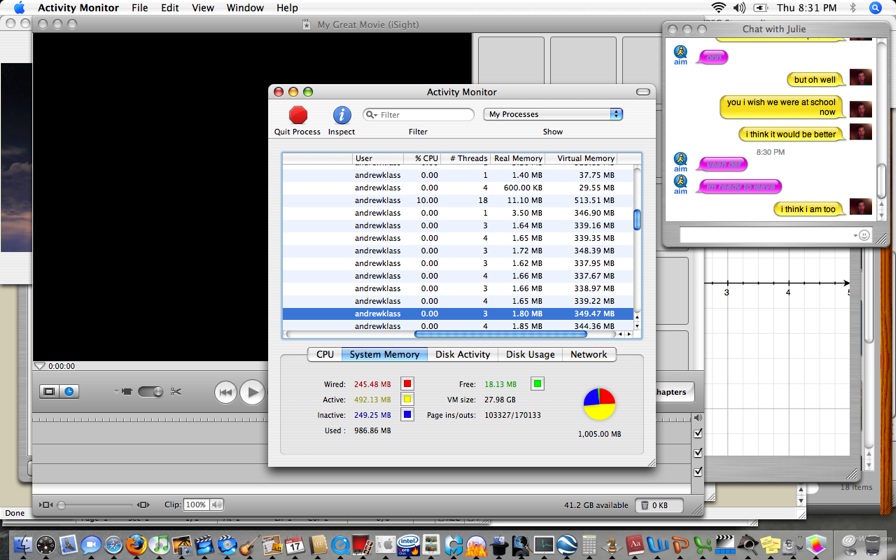
Task: Switch to Disk Usage tab
Action: (530, 354)
